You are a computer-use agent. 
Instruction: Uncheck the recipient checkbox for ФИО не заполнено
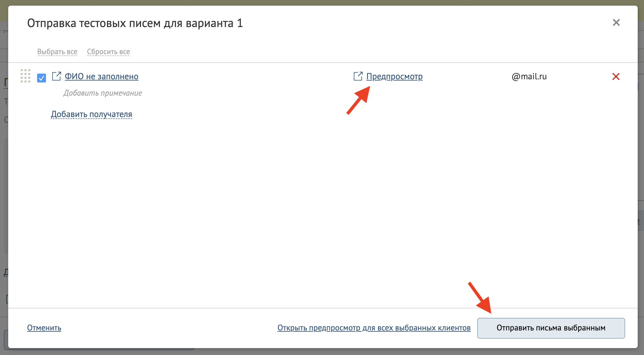(42, 78)
